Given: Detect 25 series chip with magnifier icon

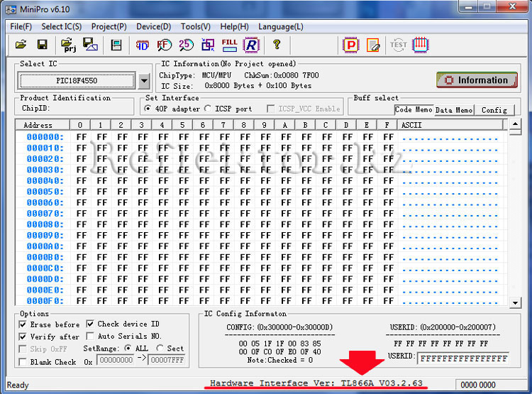Looking at the screenshot, I should click(x=186, y=45).
